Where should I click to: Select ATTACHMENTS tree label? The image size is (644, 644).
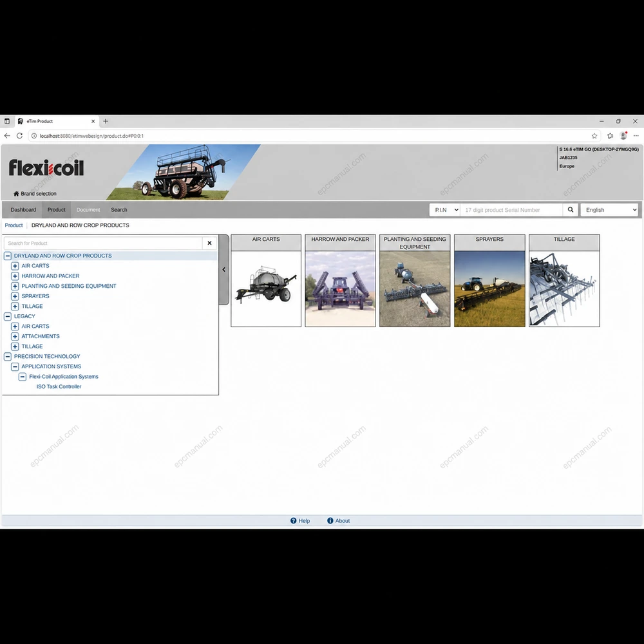(x=41, y=336)
